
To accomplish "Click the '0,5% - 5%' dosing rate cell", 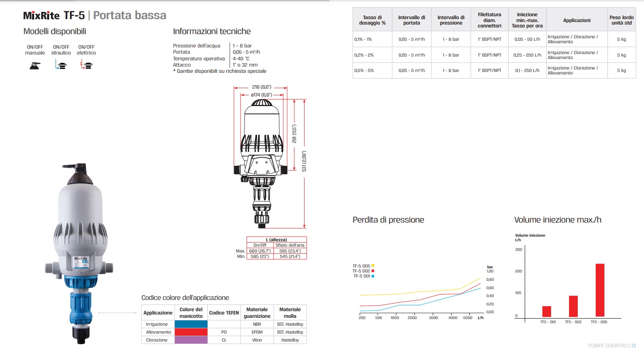I will point(372,70).
